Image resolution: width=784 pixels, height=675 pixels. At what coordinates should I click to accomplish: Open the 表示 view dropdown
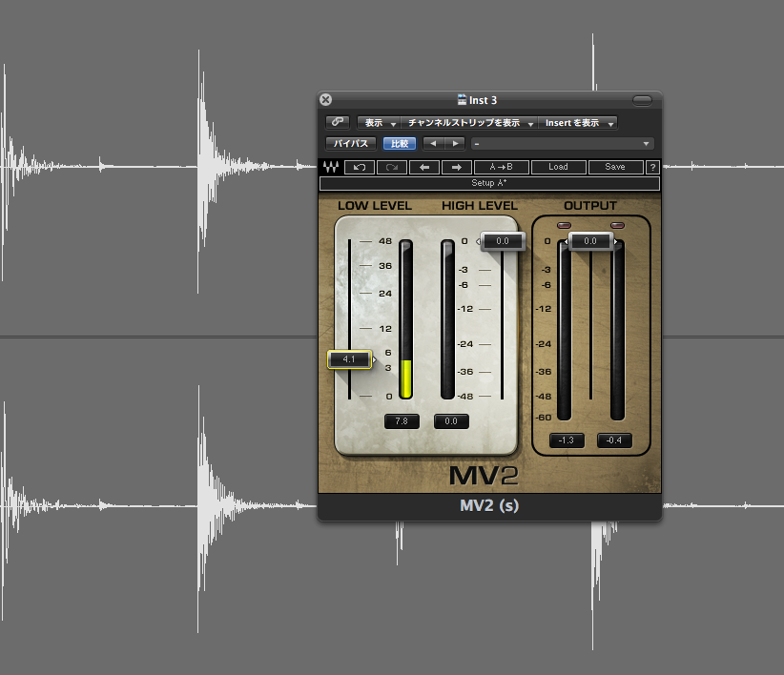click(x=379, y=122)
